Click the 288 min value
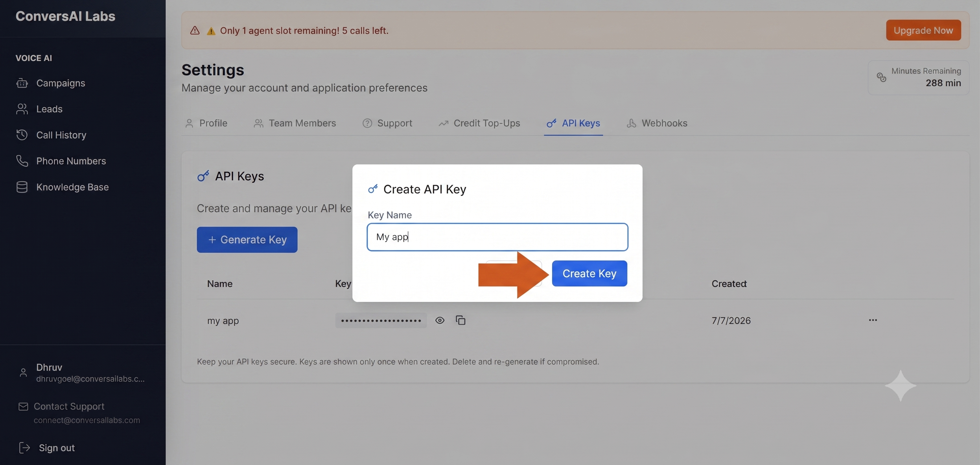This screenshot has width=980, height=465. point(943,83)
